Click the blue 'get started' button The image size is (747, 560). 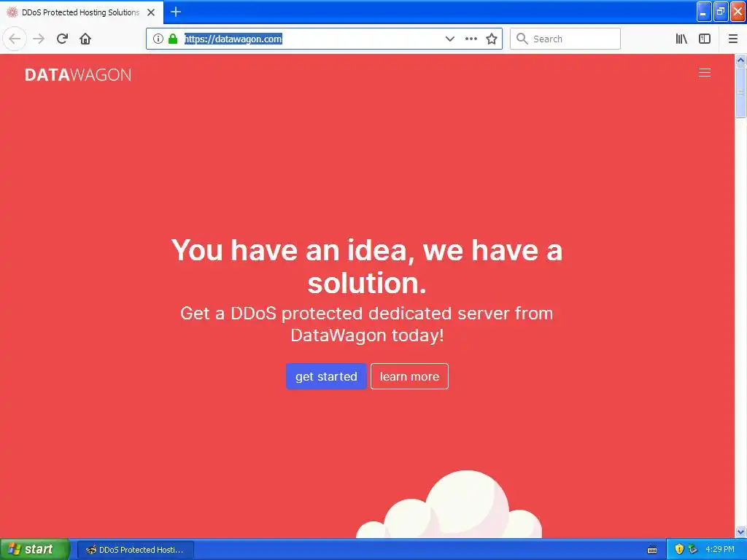pos(326,376)
